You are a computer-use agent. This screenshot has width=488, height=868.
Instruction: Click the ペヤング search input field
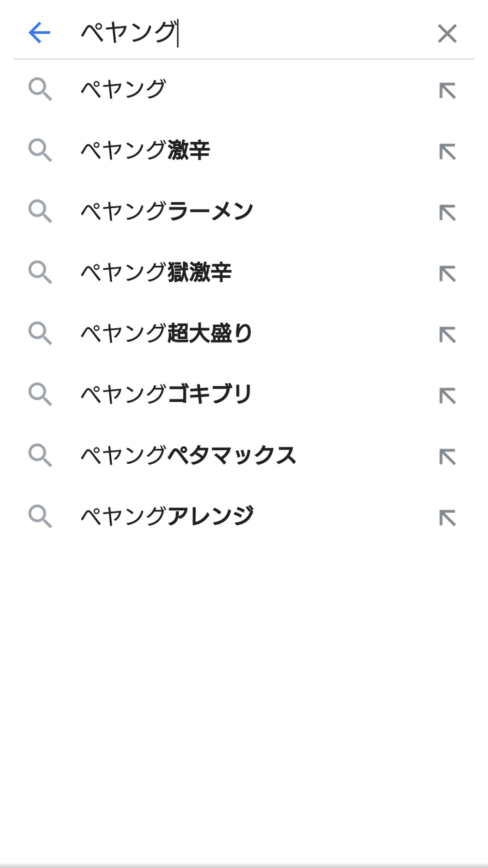(x=251, y=33)
